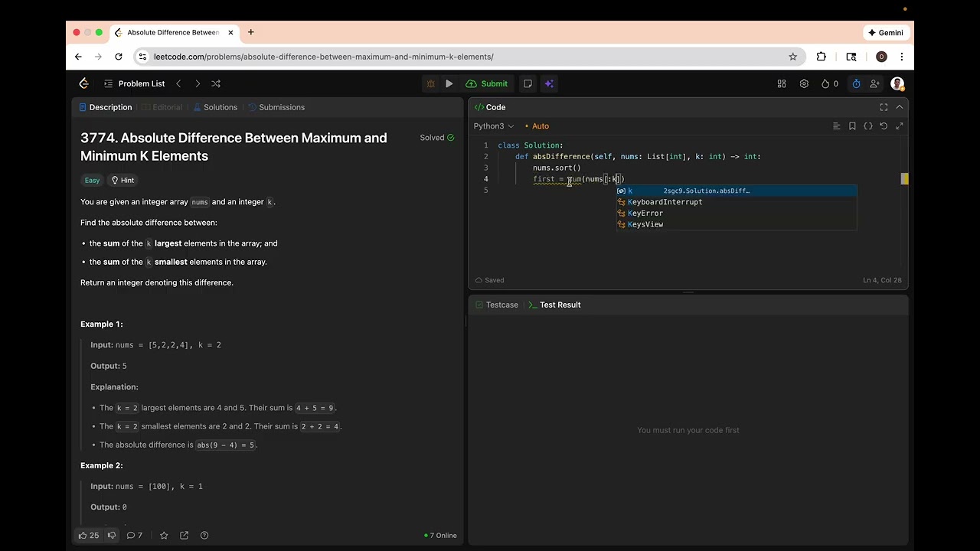Open the Problem List
The image size is (980, 551).
pyautogui.click(x=135, y=83)
